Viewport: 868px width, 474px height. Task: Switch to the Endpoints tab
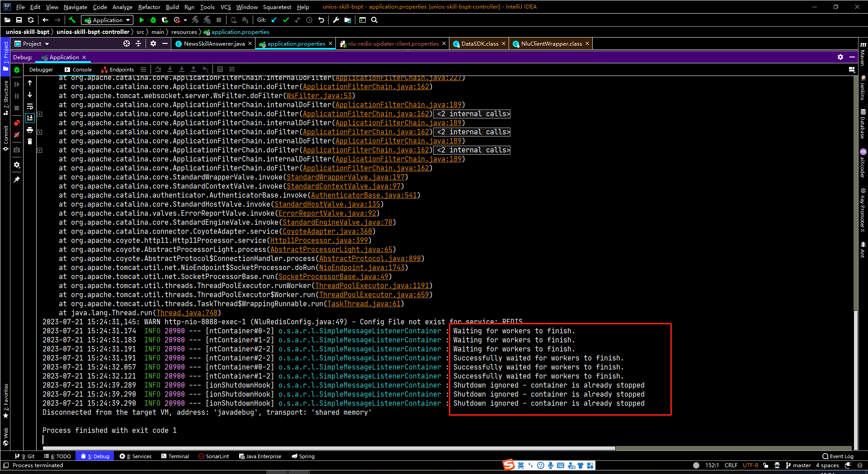118,70
